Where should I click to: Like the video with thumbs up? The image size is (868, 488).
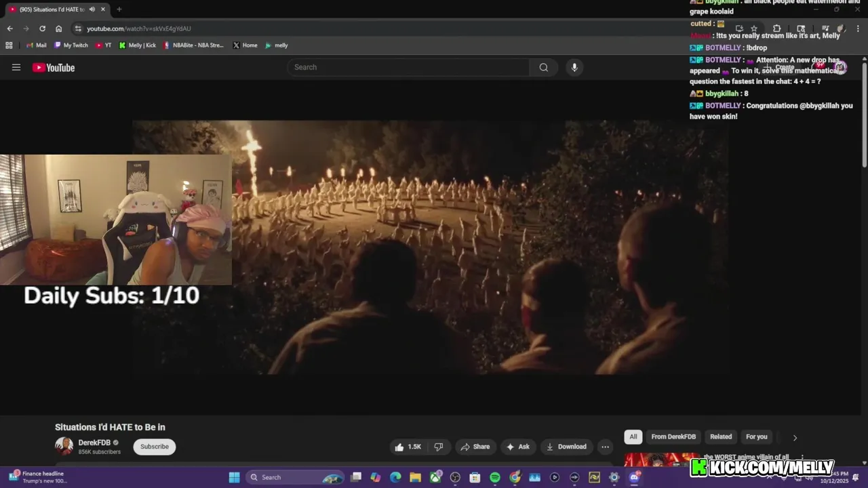click(409, 447)
